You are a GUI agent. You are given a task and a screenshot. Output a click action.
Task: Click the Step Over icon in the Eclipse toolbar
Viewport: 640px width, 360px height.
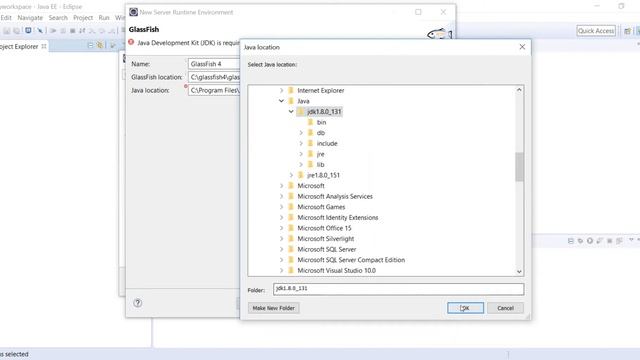pos(102,31)
